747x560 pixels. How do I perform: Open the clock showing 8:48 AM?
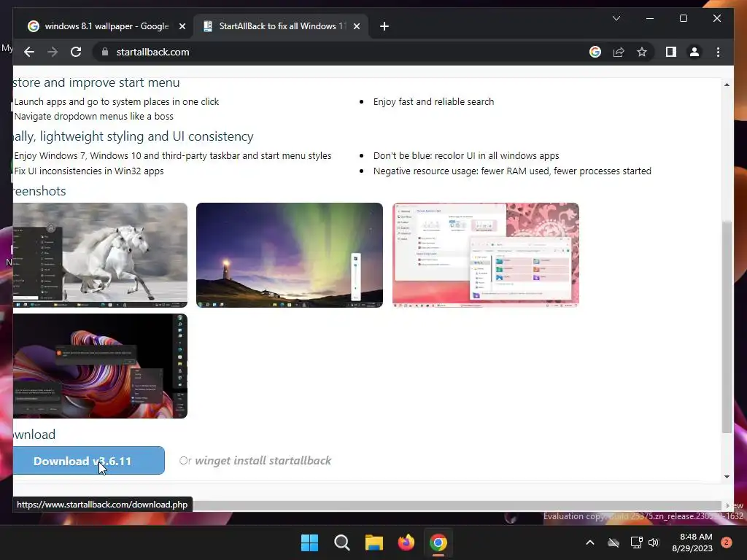click(692, 542)
